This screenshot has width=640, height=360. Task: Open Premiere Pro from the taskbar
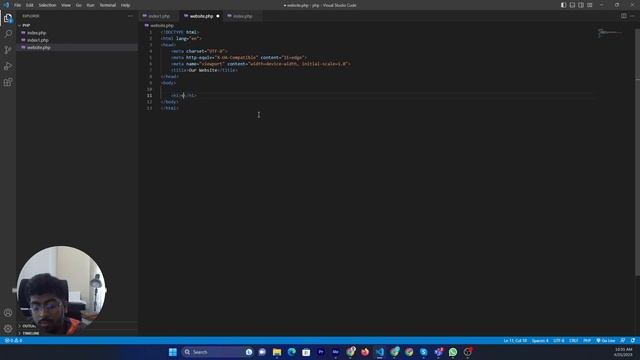[321, 352]
